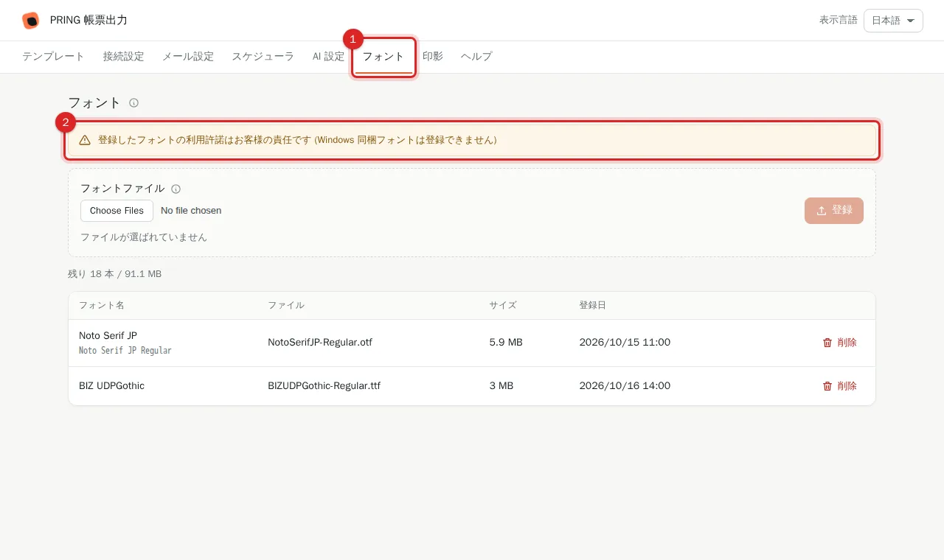The image size is (944, 560).
Task: Select the フォント tab
Action: coord(383,57)
